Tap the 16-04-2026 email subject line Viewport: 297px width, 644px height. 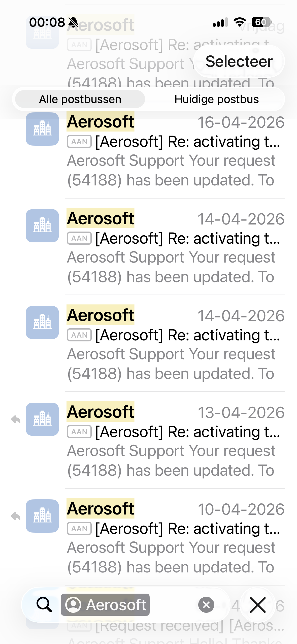[x=187, y=142]
